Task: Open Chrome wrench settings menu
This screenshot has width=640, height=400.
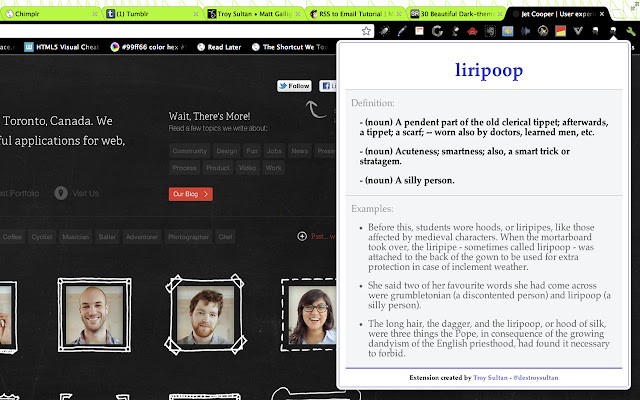Action: 630,31
